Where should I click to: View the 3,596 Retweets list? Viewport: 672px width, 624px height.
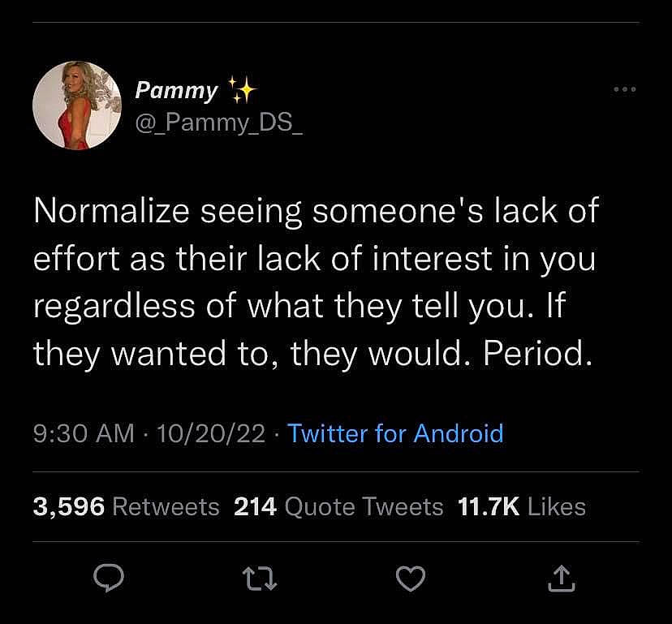pos(126,507)
